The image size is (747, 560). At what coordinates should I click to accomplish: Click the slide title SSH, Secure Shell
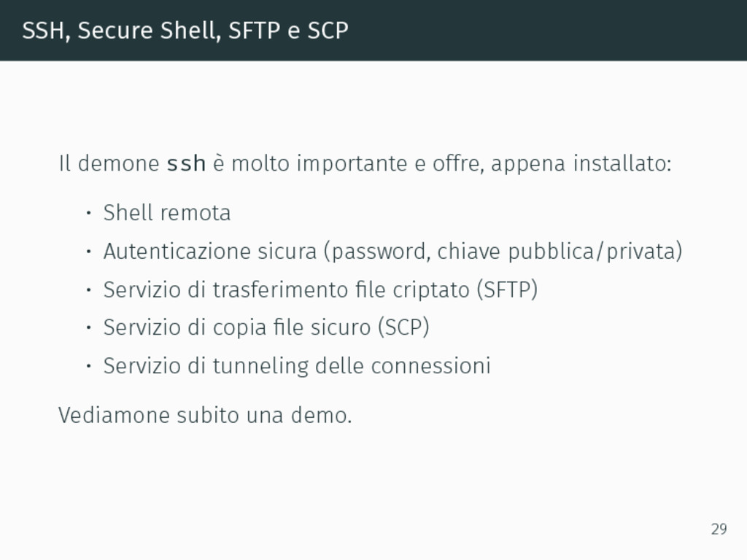click(x=121, y=31)
